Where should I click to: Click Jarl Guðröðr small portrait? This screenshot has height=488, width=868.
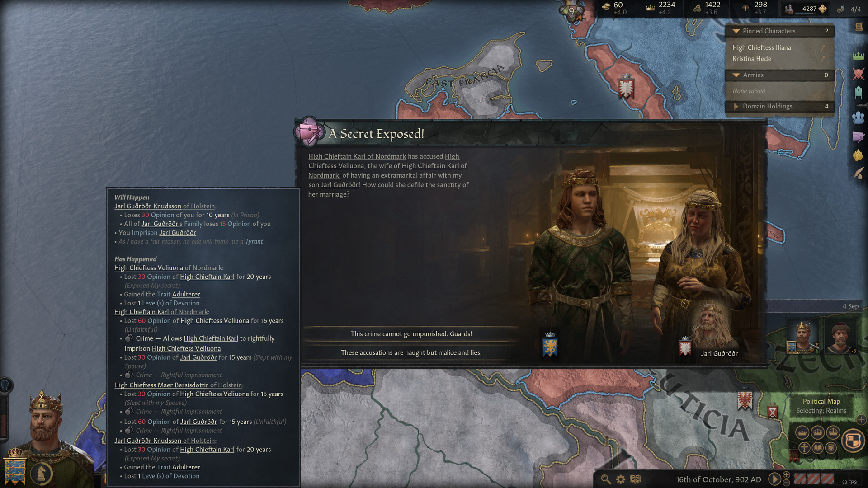(711, 326)
